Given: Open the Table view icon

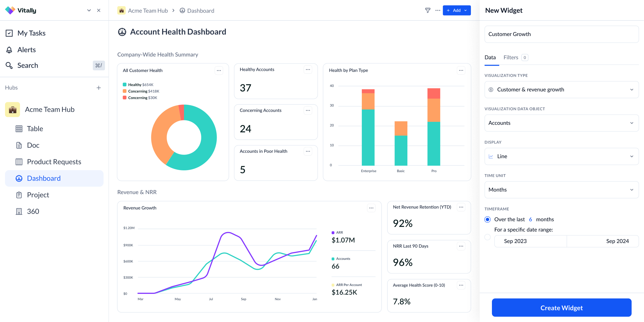Looking at the screenshot, I should [x=19, y=129].
